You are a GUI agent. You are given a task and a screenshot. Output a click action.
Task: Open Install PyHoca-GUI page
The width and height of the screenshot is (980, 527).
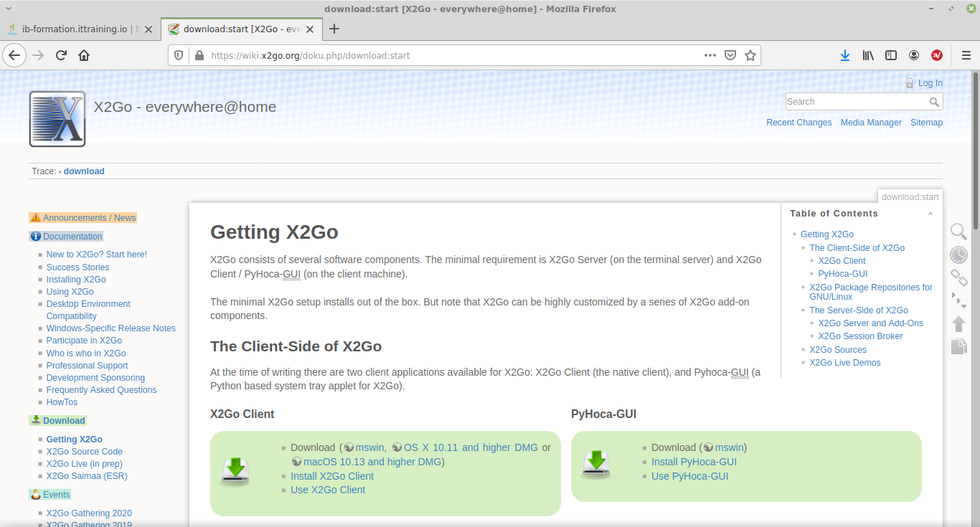694,462
